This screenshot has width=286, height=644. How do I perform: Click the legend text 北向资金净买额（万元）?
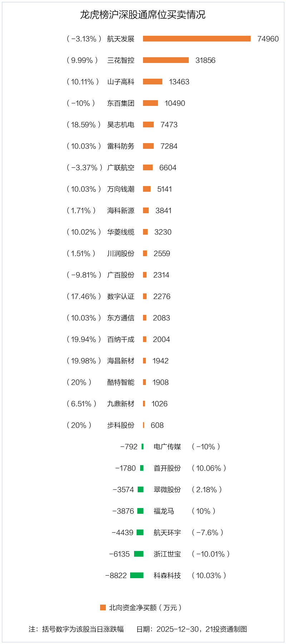click(x=146, y=608)
